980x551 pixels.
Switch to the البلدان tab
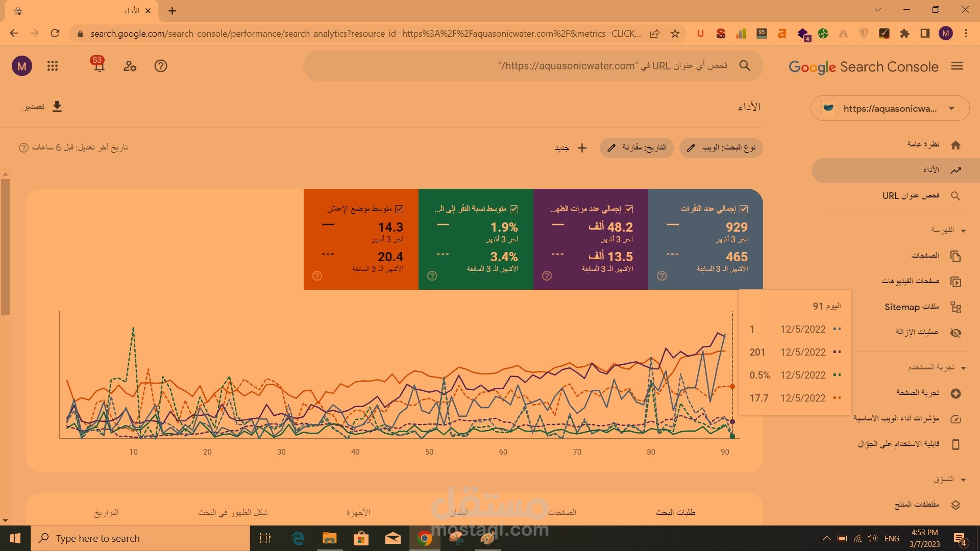pos(459,512)
